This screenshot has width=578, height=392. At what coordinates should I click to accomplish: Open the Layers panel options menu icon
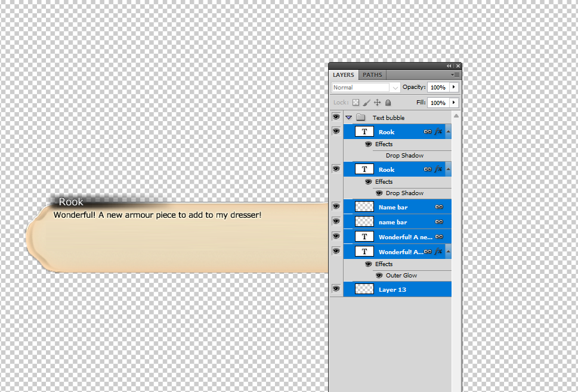(x=456, y=75)
